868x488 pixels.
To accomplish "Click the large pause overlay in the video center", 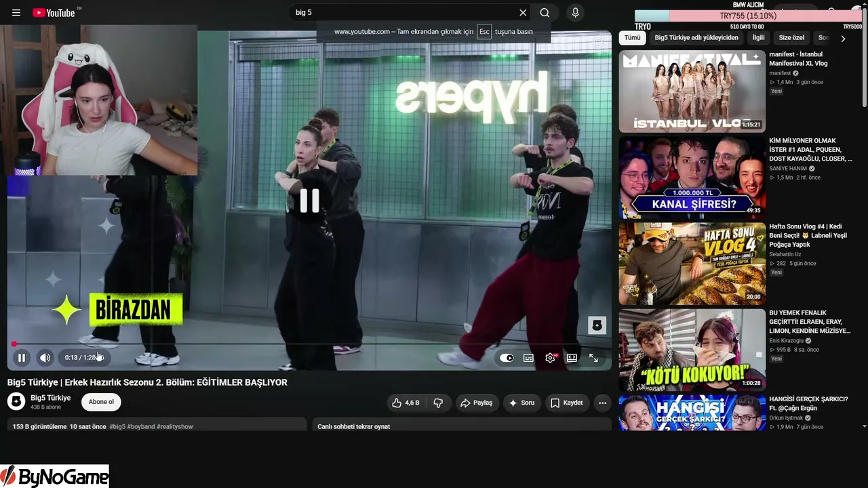I will point(309,201).
